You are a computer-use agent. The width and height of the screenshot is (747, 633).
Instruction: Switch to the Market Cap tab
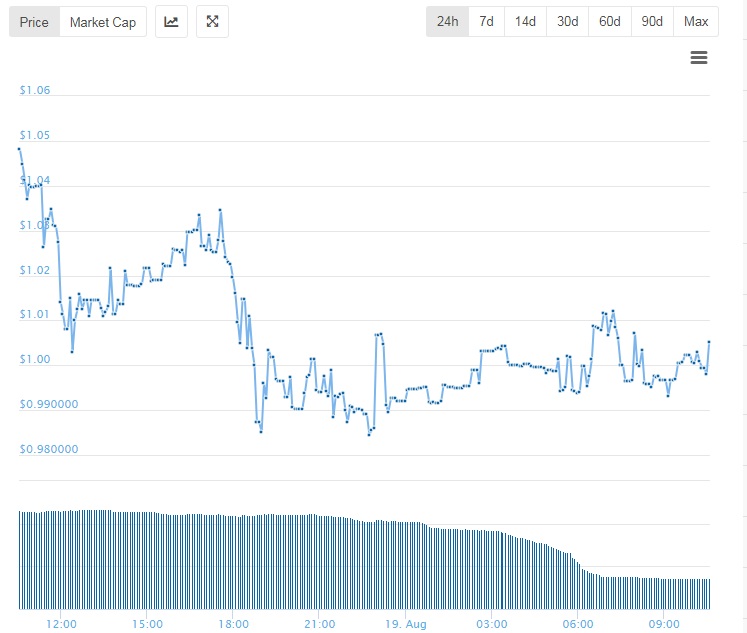click(x=103, y=22)
